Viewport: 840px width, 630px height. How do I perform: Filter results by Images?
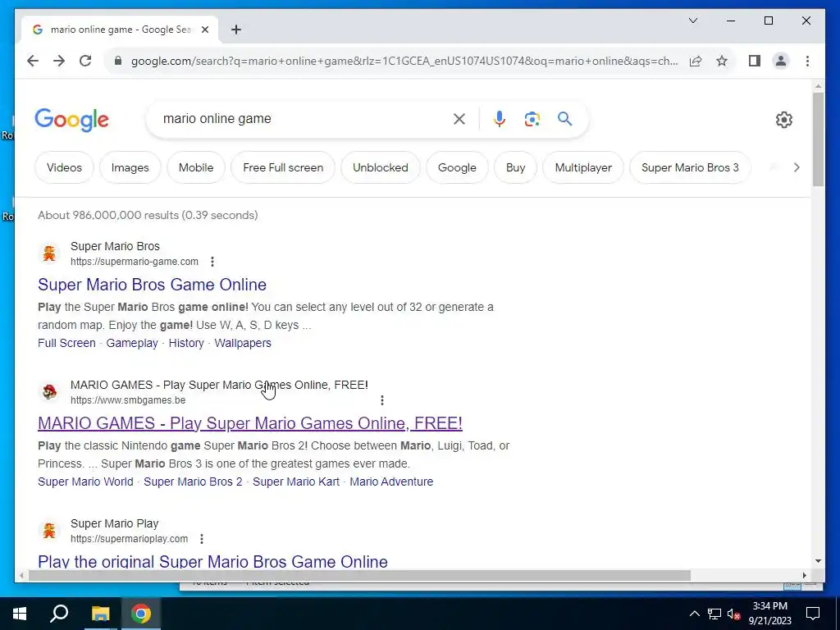click(130, 167)
